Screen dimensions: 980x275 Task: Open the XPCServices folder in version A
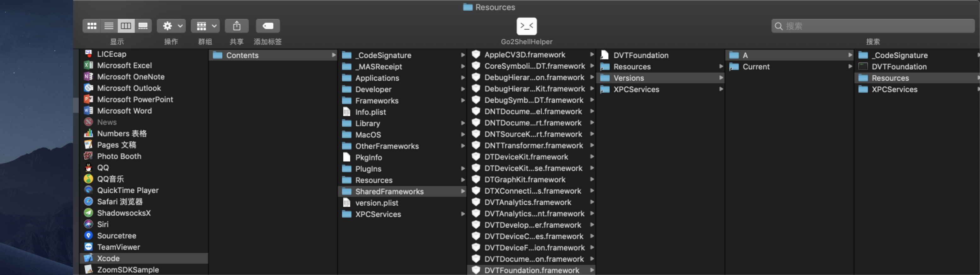[x=918, y=90]
